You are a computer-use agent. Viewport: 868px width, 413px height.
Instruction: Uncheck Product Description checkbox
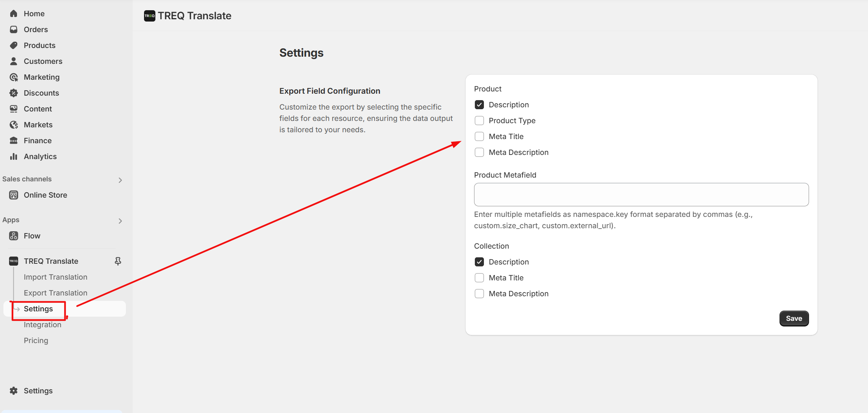click(479, 105)
